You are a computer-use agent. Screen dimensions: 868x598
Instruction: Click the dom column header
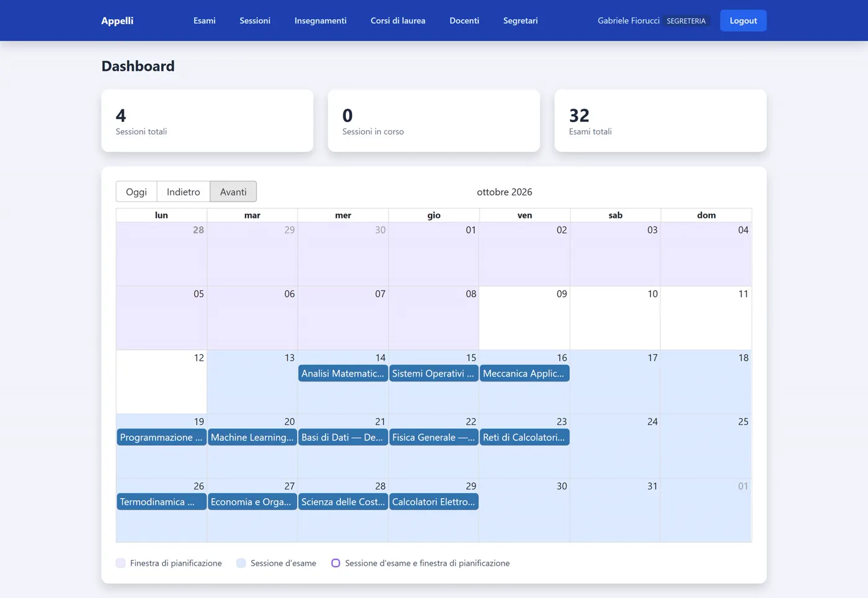pos(706,215)
